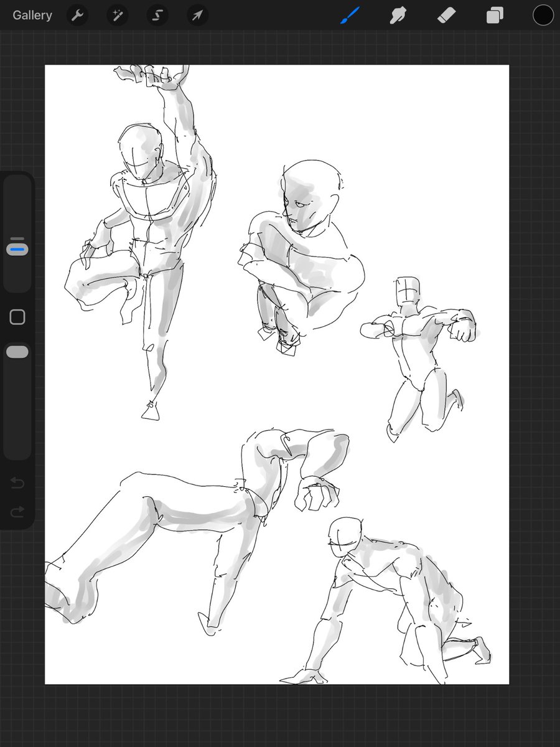560x747 pixels.
Task: Open the black color swatch picker
Action: click(543, 16)
